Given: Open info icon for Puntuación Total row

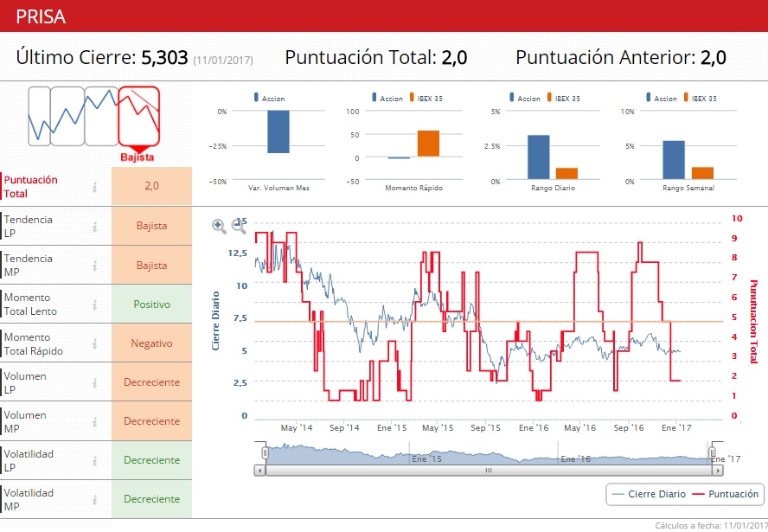Looking at the screenshot, I should click(x=94, y=187).
